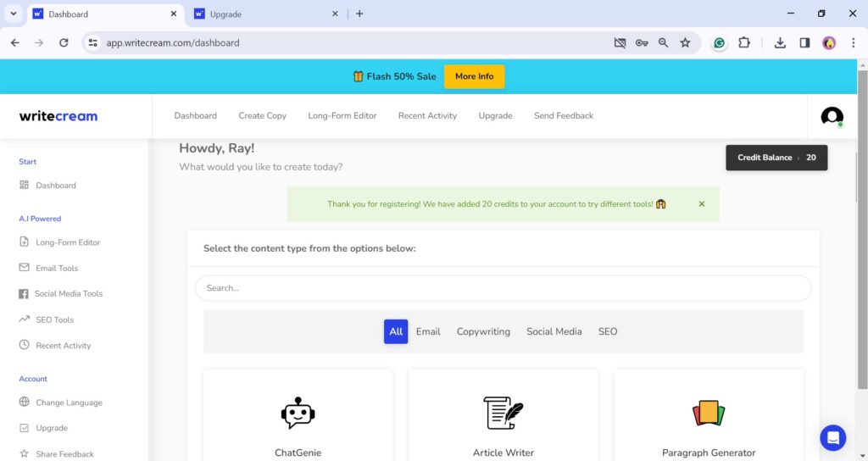Viewport: 868px width, 461px height.
Task: Open Long-Form Editor in the top navigation
Action: pos(342,115)
